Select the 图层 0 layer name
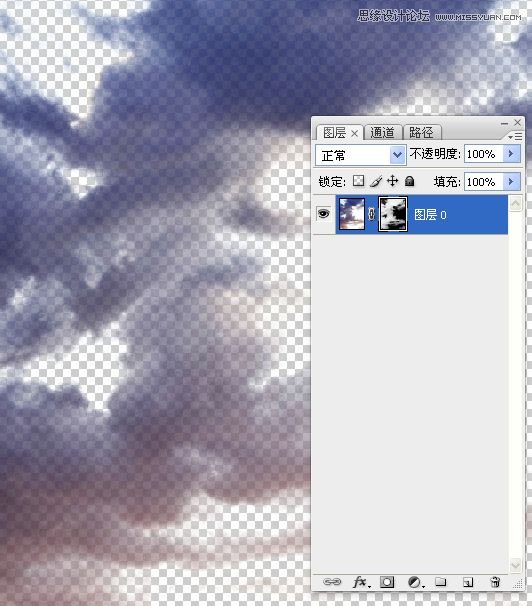 point(430,214)
